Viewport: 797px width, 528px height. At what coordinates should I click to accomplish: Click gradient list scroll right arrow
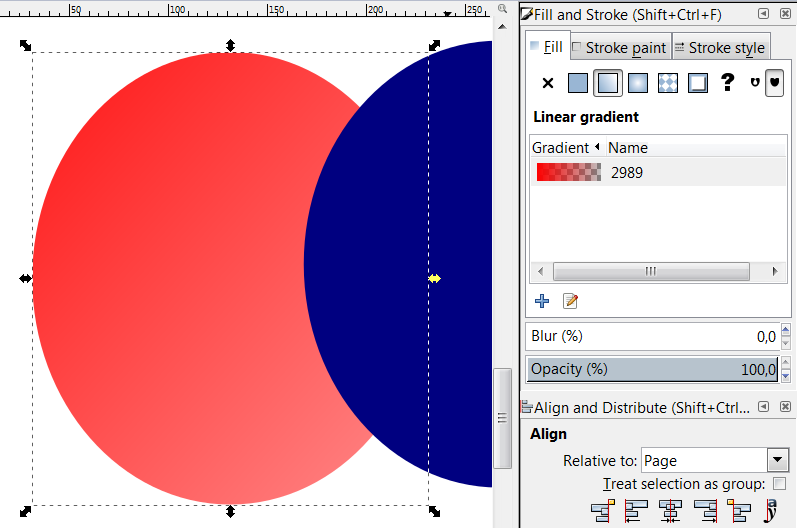coord(775,271)
